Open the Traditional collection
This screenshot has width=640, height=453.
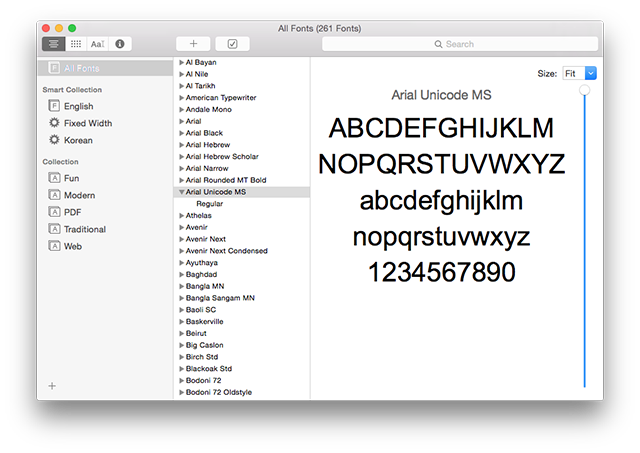(105, 229)
